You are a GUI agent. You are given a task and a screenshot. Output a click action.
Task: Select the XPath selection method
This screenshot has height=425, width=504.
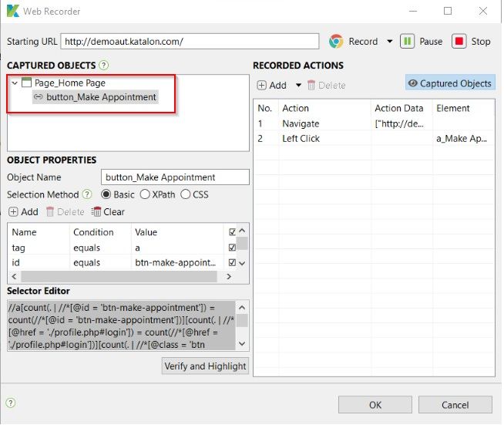[x=157, y=194]
